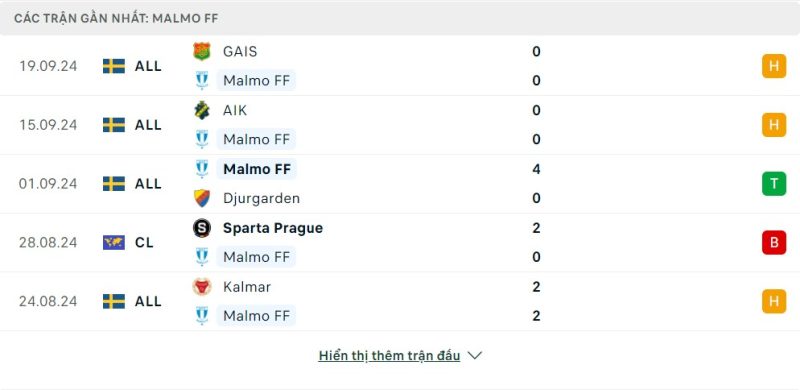Expand list with chevron beside Hiển thị thêm
Screen dimensions: 800x390
coord(474,356)
